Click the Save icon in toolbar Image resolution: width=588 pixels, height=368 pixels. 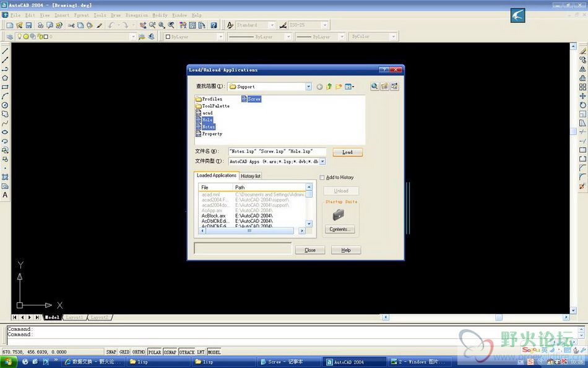pyautogui.click(x=28, y=25)
